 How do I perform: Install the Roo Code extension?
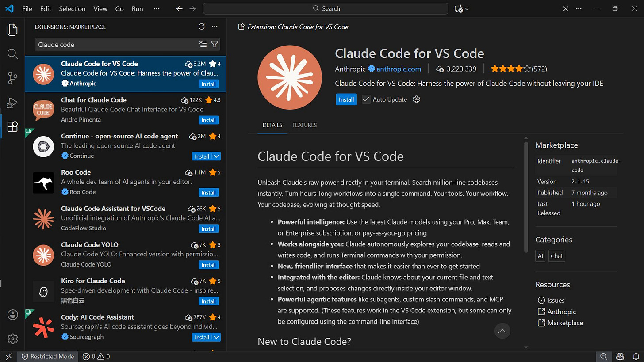tap(208, 193)
